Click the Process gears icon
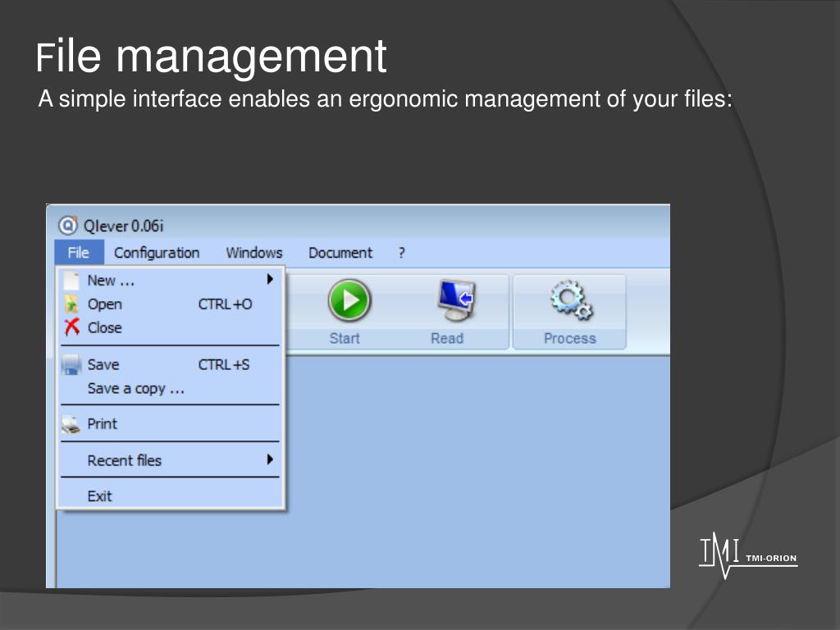 click(571, 300)
